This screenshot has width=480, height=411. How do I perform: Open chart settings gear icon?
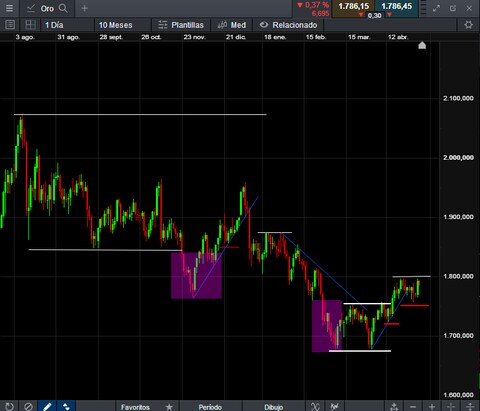pos(469,25)
